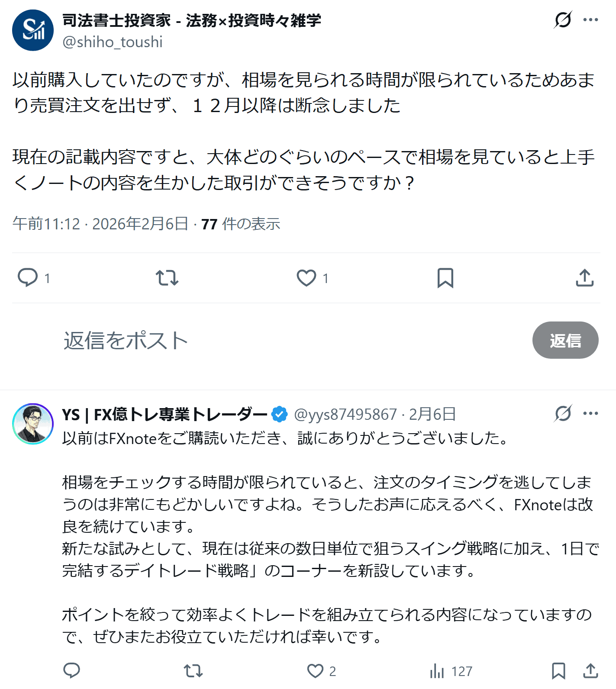The height and width of the screenshot is (689, 616).
Task: Click the reply icon on main post
Action: tap(28, 278)
